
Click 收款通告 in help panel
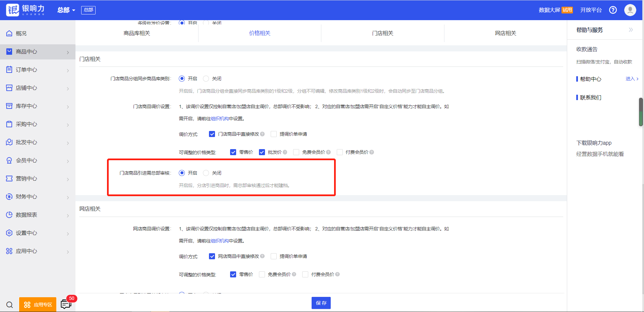587,49
